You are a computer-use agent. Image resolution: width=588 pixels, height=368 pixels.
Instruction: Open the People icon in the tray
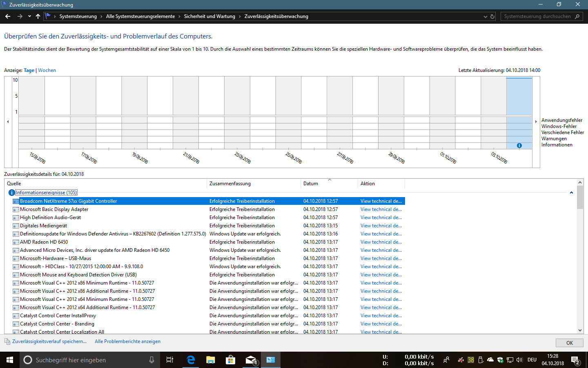tap(446, 360)
